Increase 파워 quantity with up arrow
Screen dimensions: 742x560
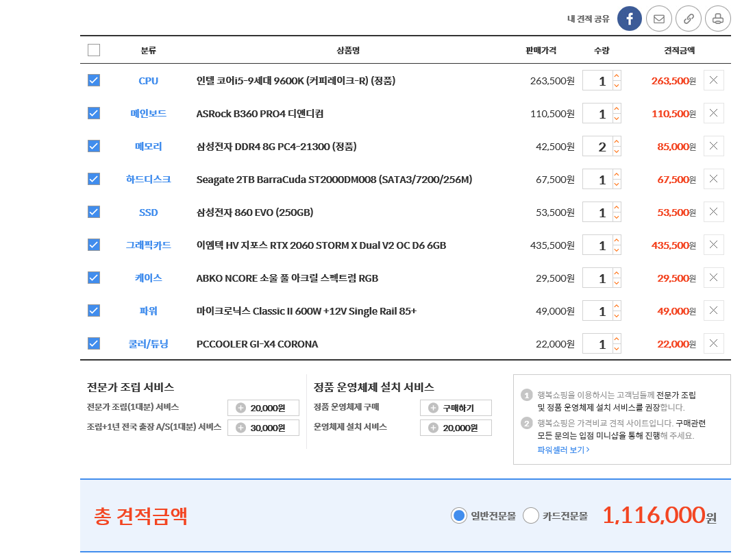click(617, 306)
